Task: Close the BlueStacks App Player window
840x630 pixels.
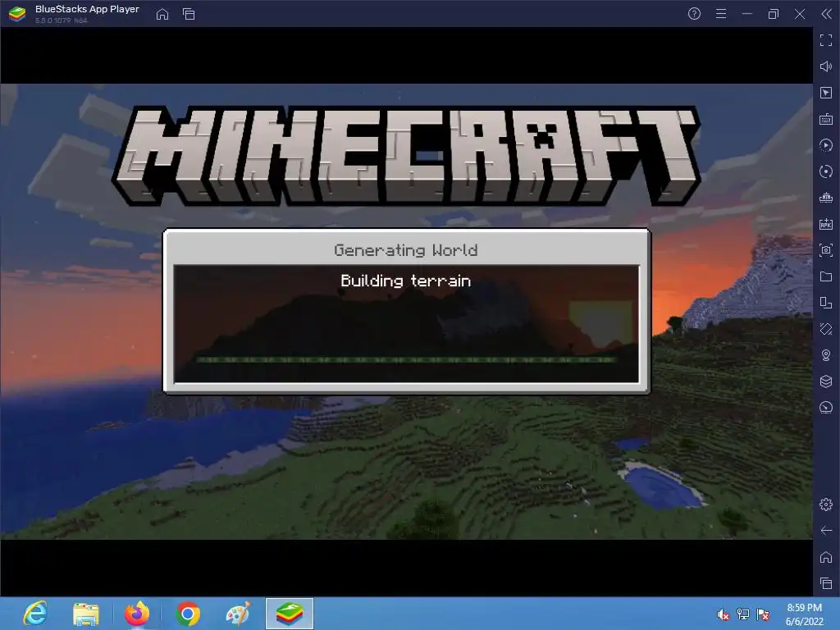Action: click(800, 14)
